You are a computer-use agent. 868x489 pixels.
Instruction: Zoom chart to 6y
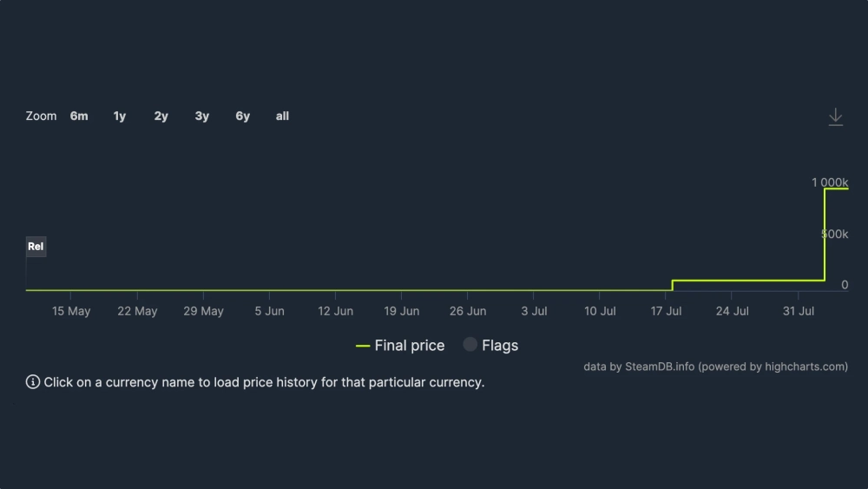[242, 116]
